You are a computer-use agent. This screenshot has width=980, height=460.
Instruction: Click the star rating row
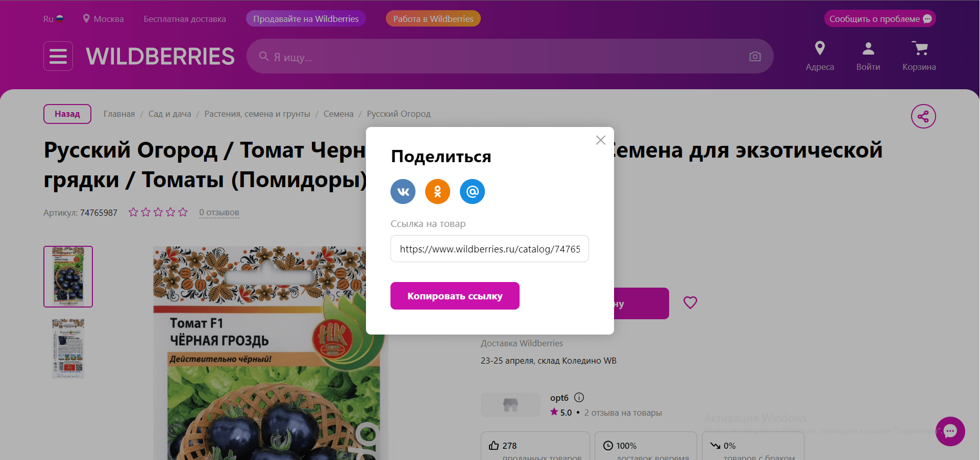tap(158, 212)
